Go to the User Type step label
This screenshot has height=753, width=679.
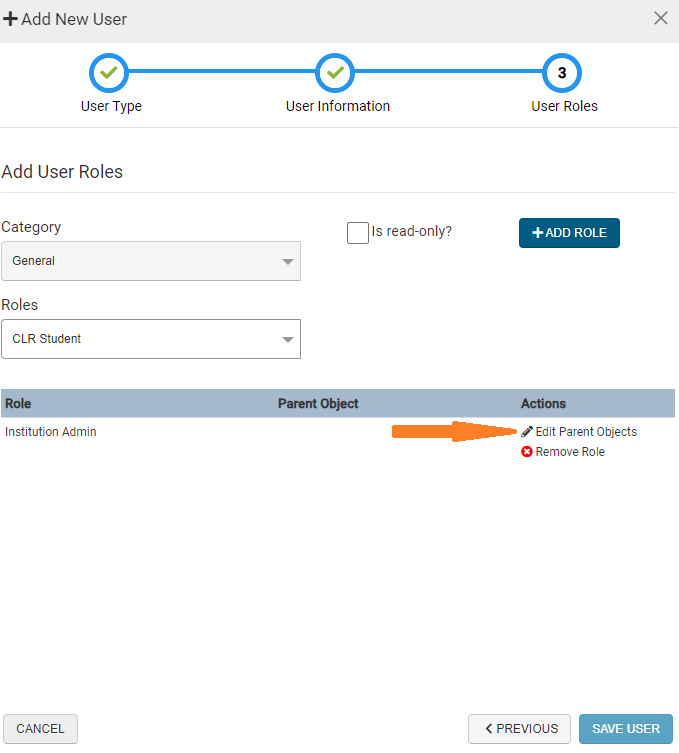point(111,106)
